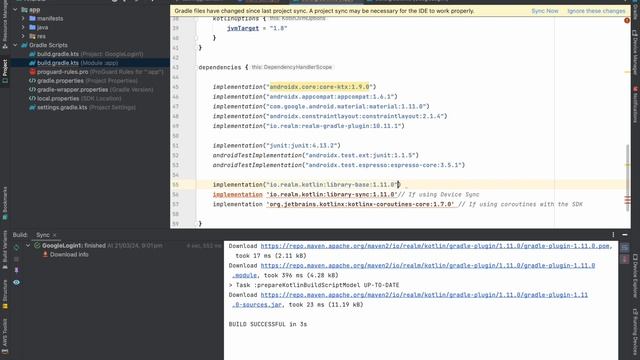Viewport: 640px width, 360px height.
Task: Open local.properties file
Action: [75, 98]
